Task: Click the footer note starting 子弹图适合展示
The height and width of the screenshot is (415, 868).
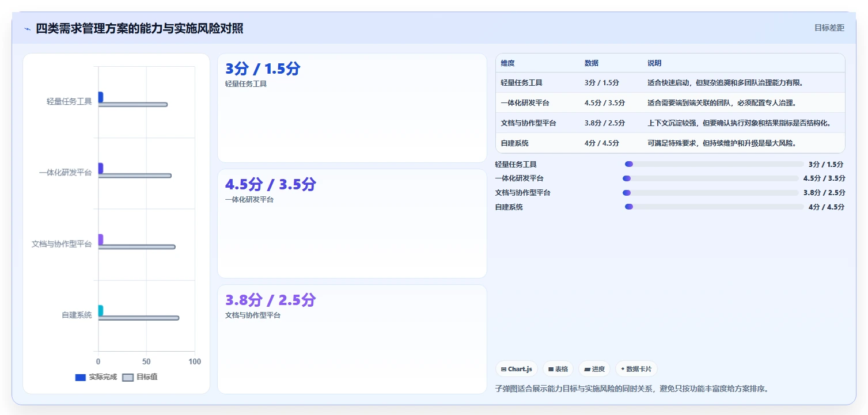Action: (632, 389)
